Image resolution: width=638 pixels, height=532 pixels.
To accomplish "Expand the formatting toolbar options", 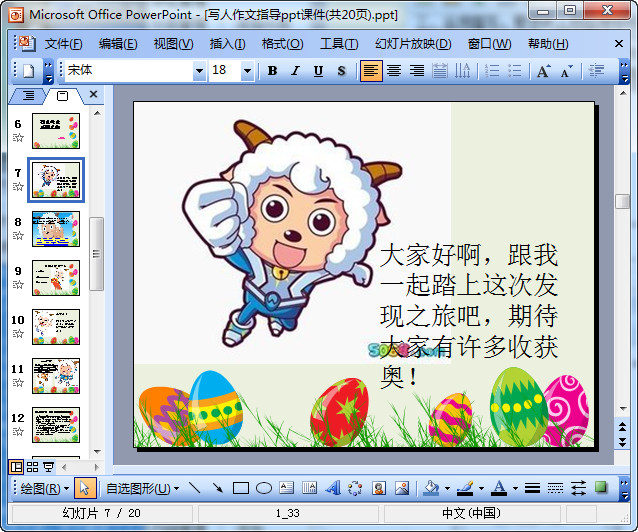I will [624, 71].
